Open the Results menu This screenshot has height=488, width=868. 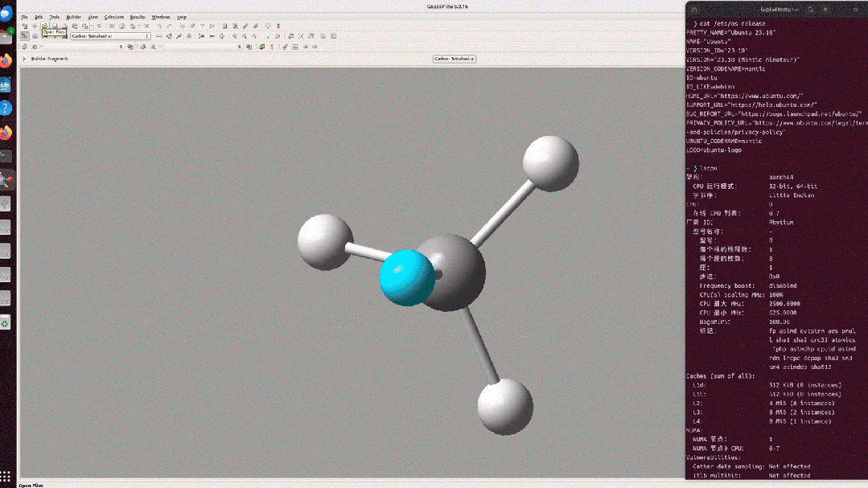(x=138, y=17)
